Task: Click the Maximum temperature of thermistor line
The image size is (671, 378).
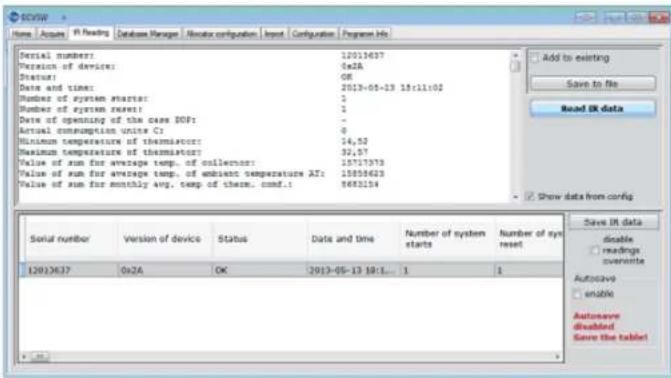Action: 193,152
